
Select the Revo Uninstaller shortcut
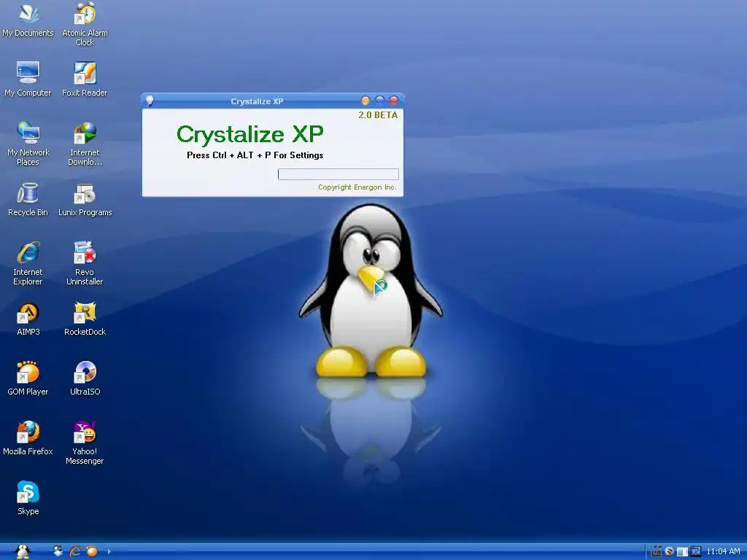85,262
